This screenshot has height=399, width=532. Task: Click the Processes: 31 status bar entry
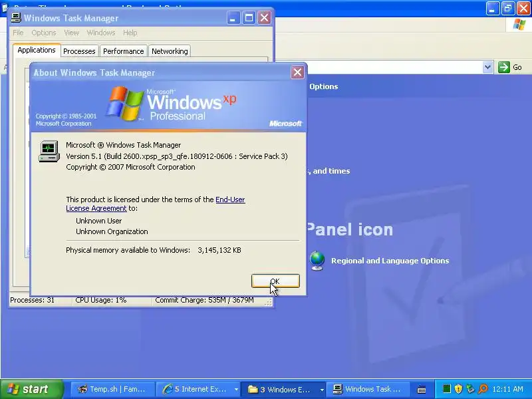[32, 300]
